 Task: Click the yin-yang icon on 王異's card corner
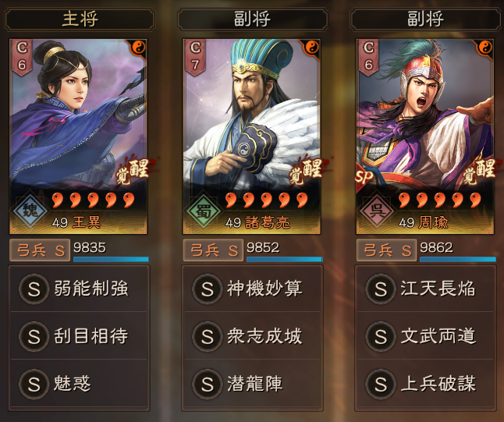tap(139, 48)
